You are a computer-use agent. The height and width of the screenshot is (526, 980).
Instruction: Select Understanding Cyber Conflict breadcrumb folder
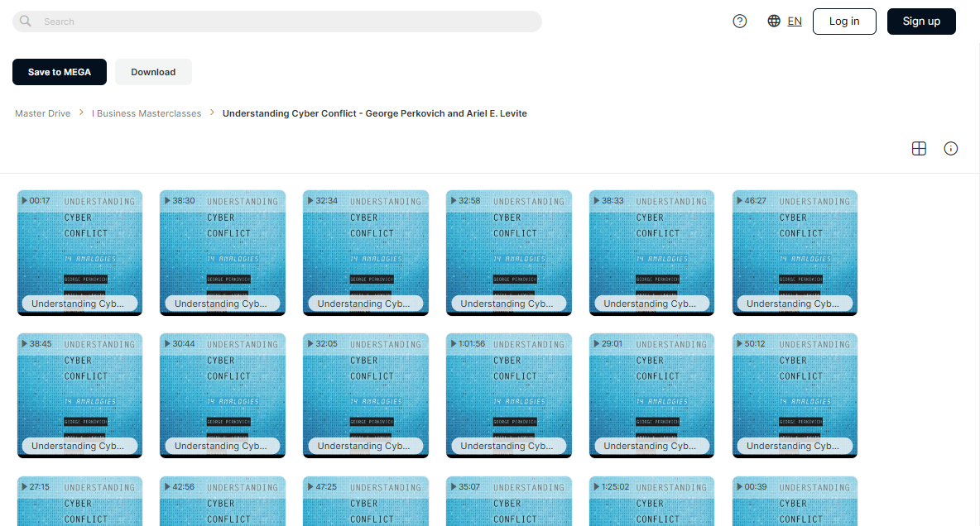tap(374, 113)
